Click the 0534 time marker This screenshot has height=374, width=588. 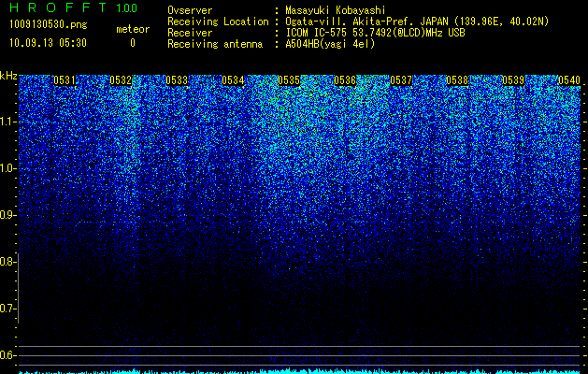click(x=233, y=80)
